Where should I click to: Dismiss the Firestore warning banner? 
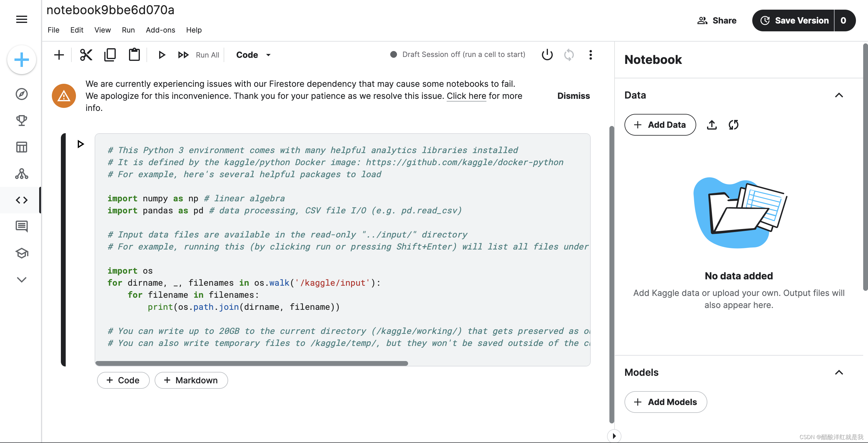573,96
